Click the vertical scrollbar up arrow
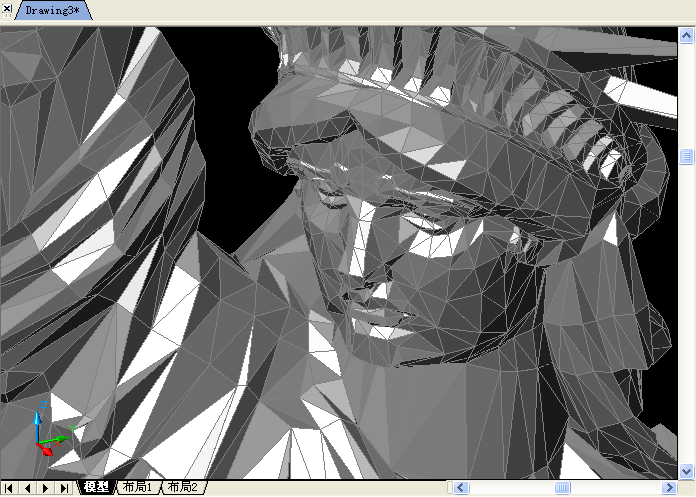 (686, 35)
